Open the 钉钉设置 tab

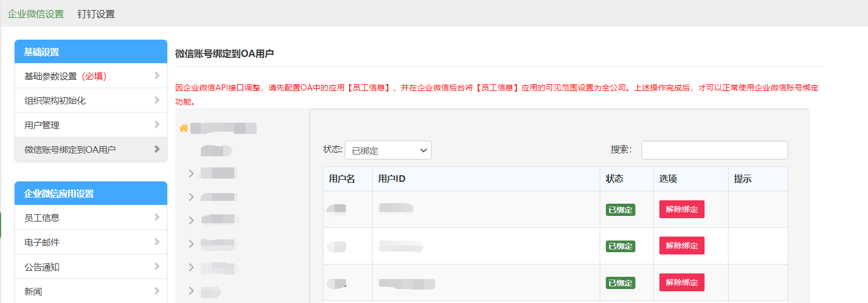96,14
